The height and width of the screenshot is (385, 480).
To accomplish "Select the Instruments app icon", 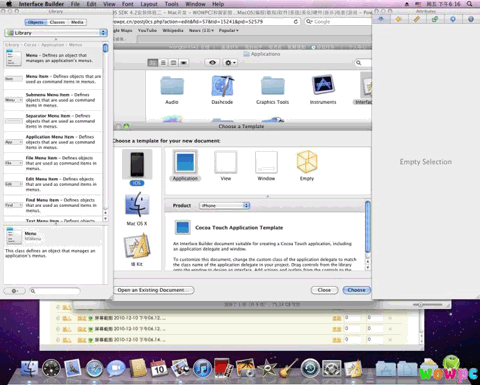I will pyautogui.click(x=323, y=85).
